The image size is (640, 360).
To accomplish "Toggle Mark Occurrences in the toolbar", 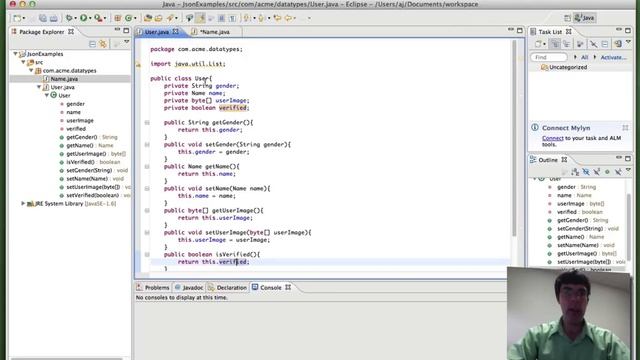I will 200,18.
